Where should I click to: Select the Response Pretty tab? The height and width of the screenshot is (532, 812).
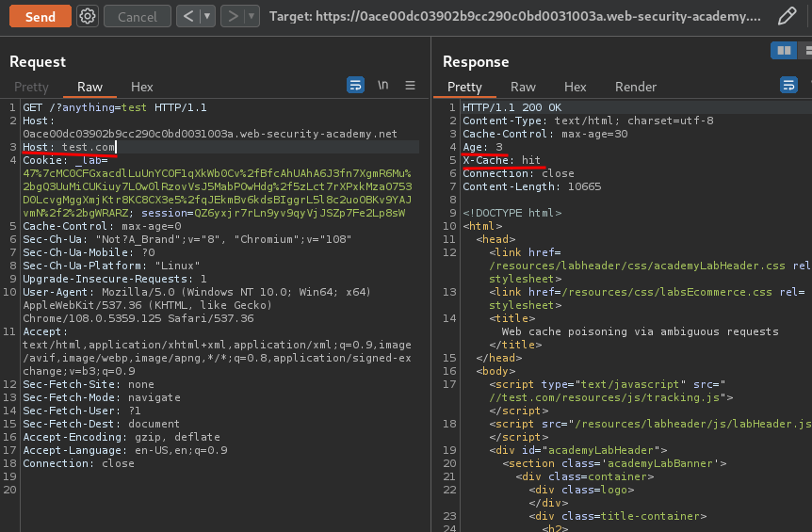pos(464,87)
